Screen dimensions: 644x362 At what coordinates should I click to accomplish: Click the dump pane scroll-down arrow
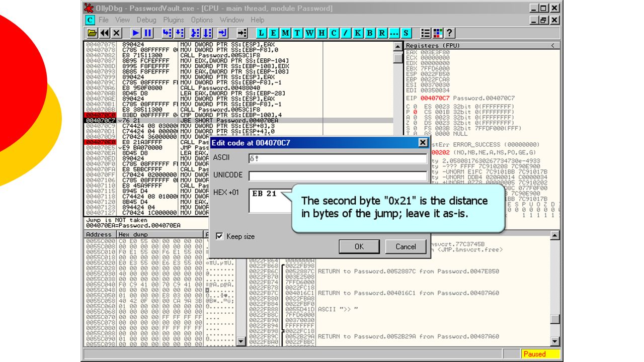point(242,341)
